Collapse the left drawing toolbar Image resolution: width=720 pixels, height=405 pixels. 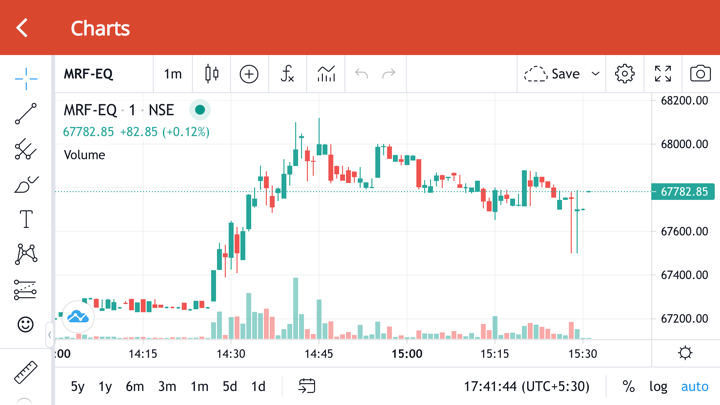coord(50,335)
